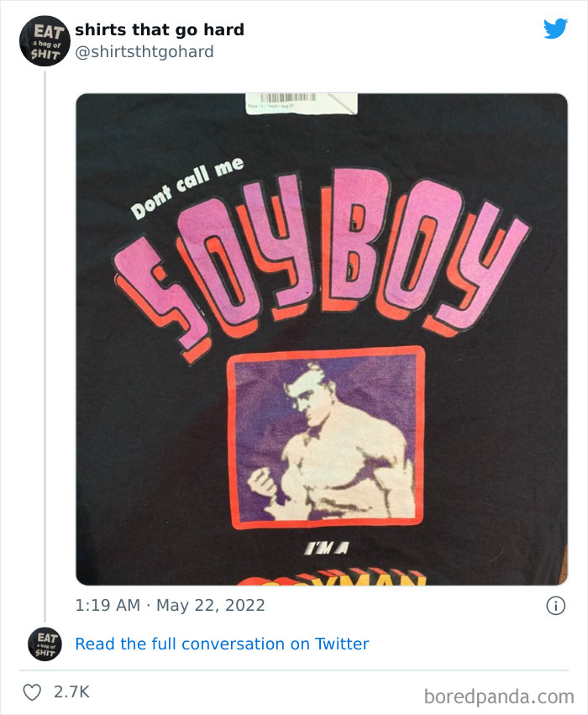Open the Soy Boy t-shirt photo

(322, 339)
